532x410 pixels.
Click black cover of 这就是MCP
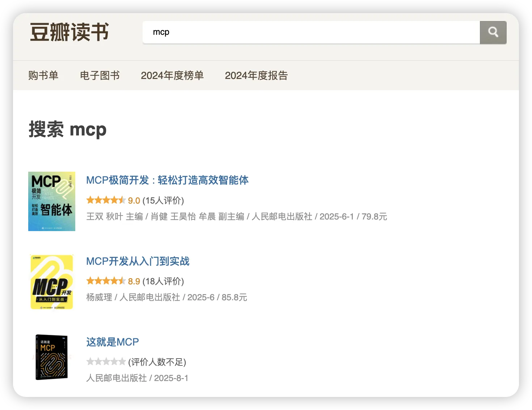pyautogui.click(x=52, y=357)
